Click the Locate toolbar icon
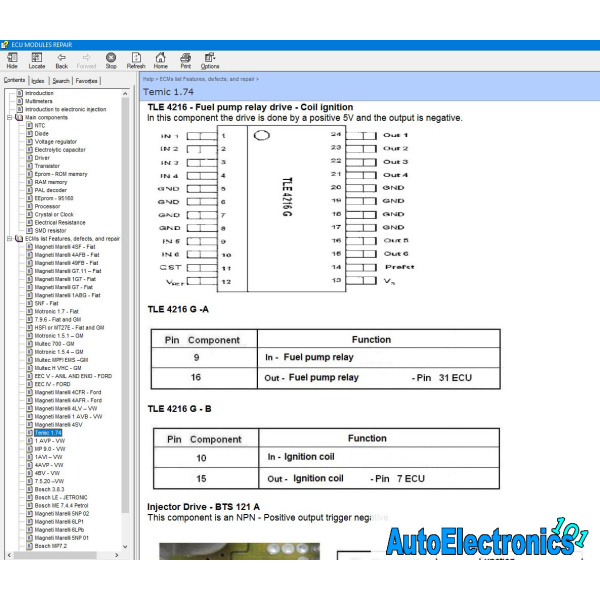 pos(37,60)
